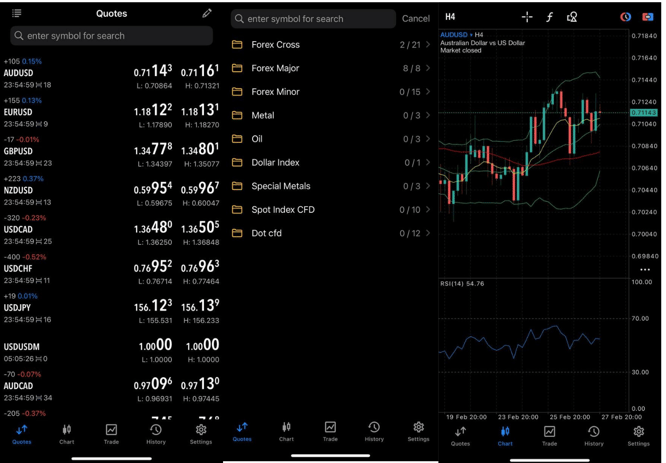This screenshot has width=666, height=463.
Task: Select the EURUSD quote row
Action: (111, 113)
